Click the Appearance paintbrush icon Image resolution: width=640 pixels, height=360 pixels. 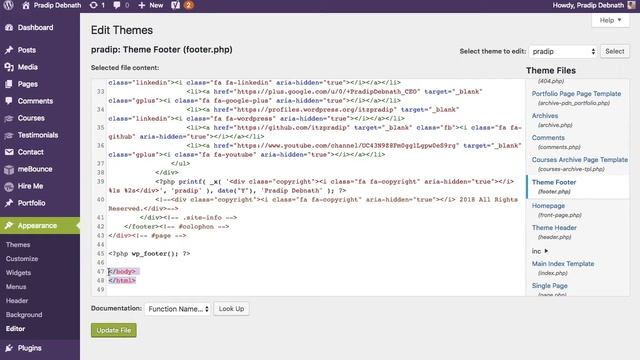[9, 225]
